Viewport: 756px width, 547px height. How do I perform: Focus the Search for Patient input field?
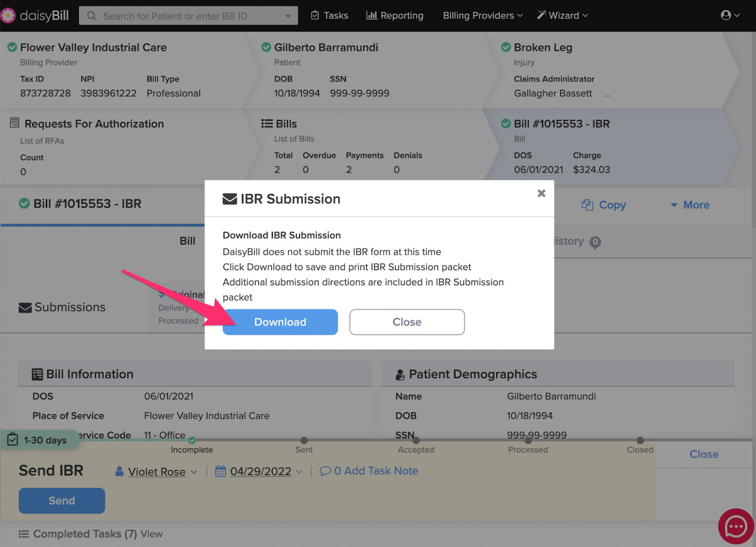[189, 16]
